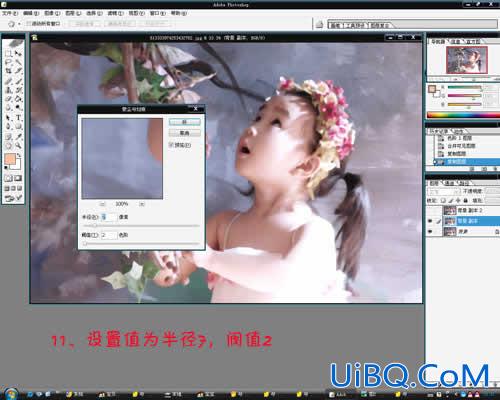Open the layer opacity (不透明度) dropdown

point(493,191)
